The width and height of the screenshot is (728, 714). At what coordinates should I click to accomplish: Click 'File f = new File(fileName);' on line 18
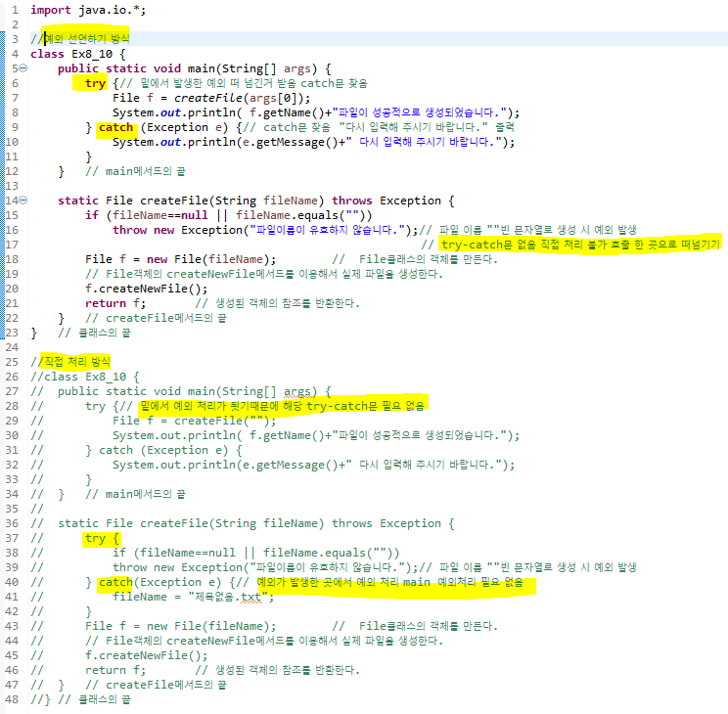coord(180,259)
